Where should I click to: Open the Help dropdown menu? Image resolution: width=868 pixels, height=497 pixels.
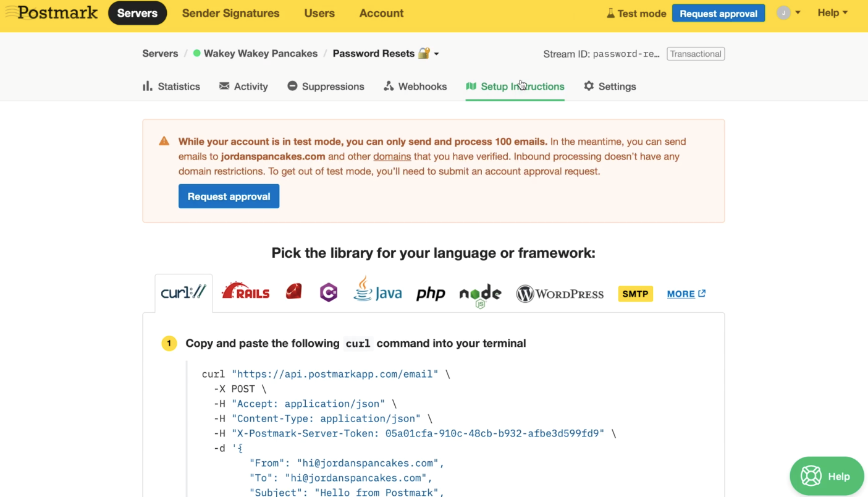(x=832, y=12)
